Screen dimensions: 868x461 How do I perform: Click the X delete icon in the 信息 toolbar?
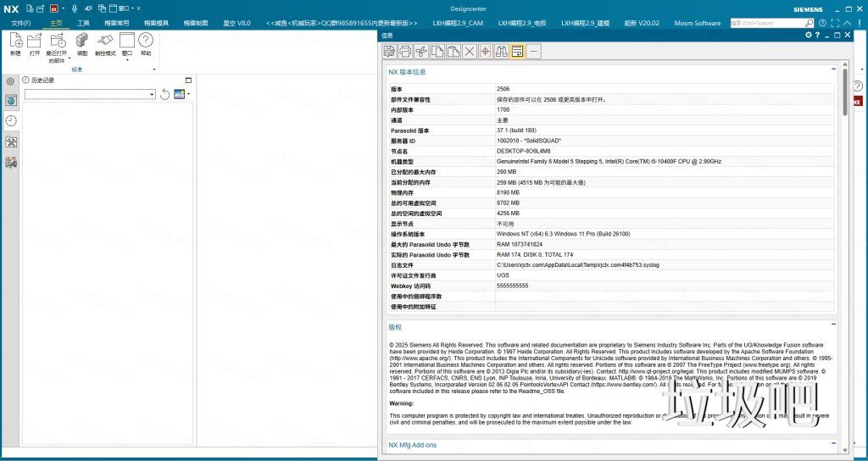[470, 52]
